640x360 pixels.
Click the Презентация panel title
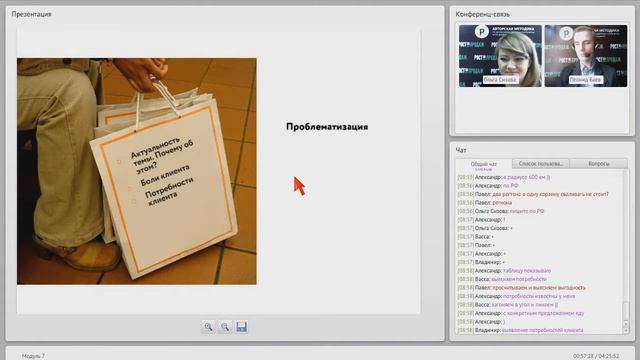[31, 14]
